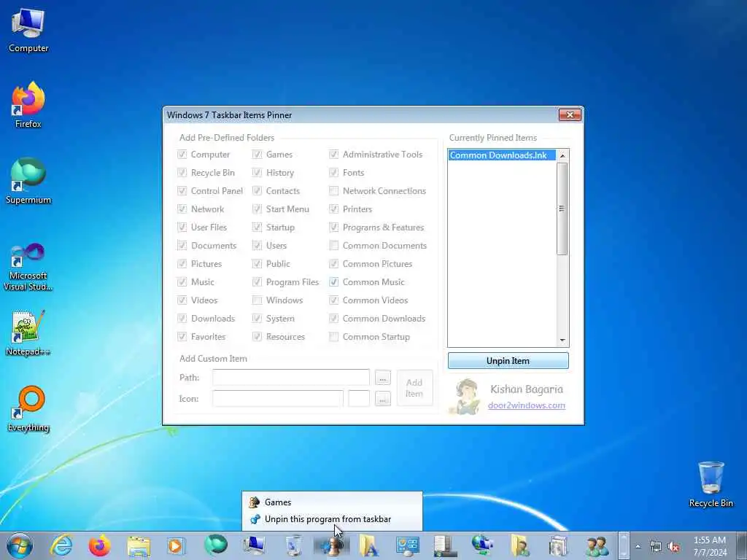The height and width of the screenshot is (560, 747).
Task: Close the Taskbar Items Pinner window
Action: (x=570, y=114)
